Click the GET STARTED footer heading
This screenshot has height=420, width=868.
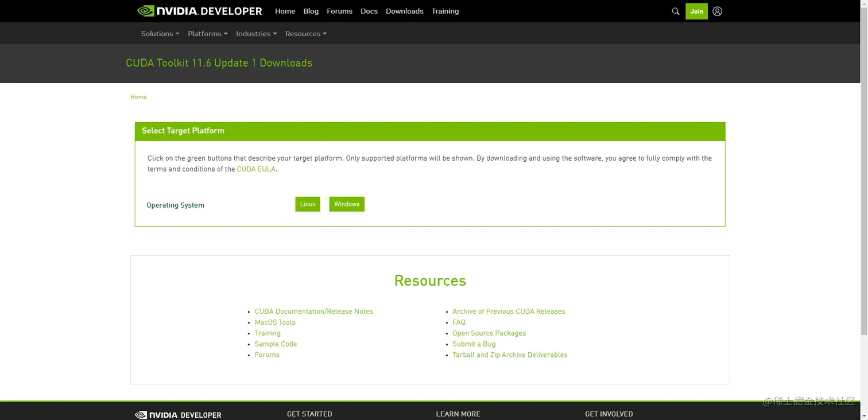pos(309,414)
